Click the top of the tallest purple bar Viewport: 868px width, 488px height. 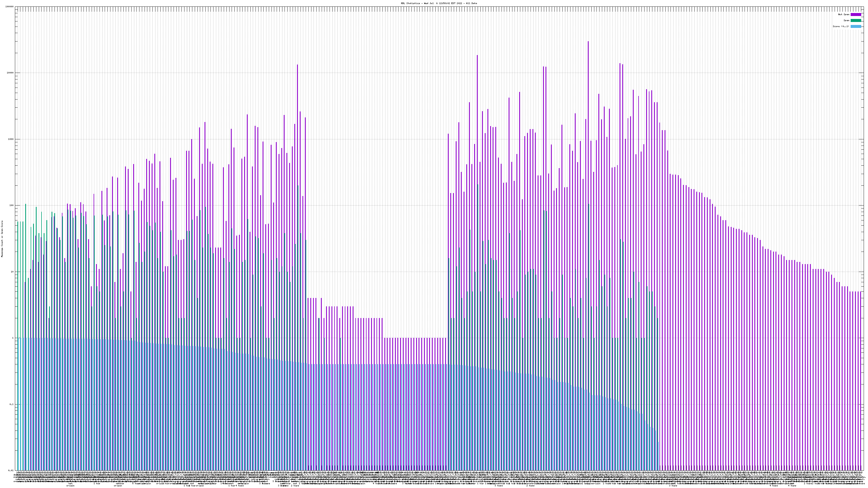pos(588,42)
